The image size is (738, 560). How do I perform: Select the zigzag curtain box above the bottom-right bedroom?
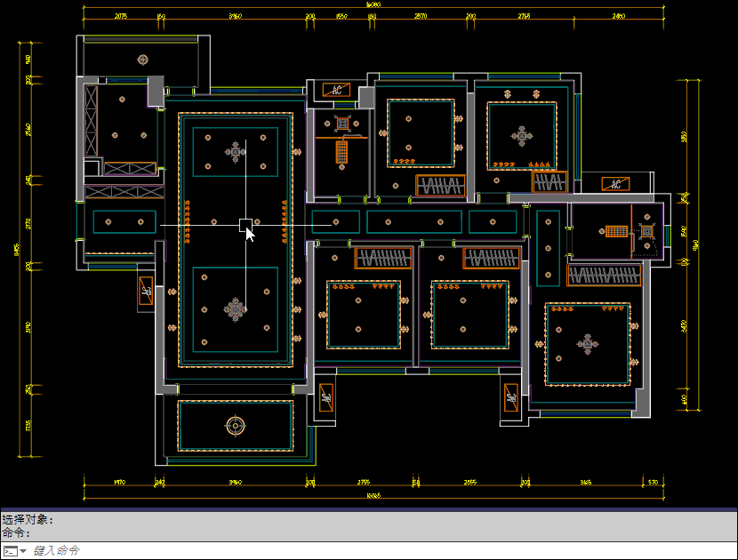[605, 276]
